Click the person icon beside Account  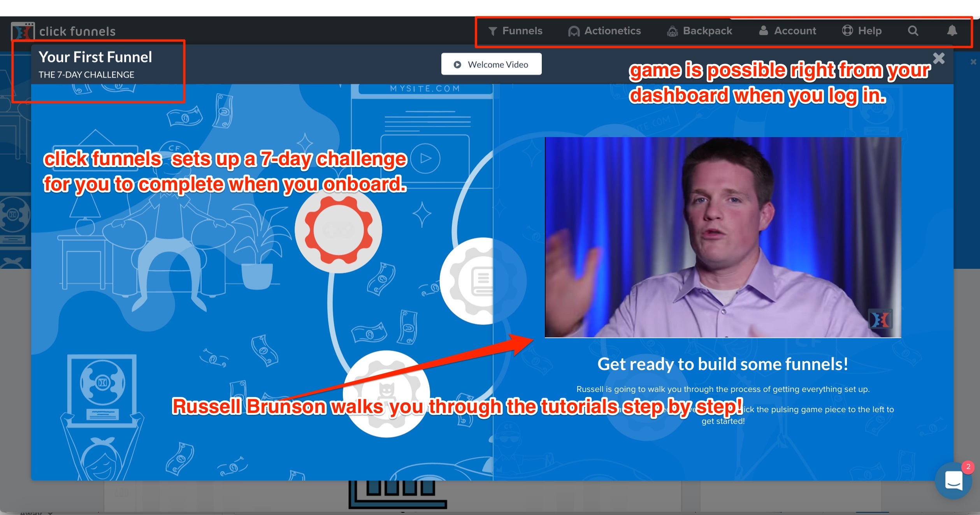point(763,30)
